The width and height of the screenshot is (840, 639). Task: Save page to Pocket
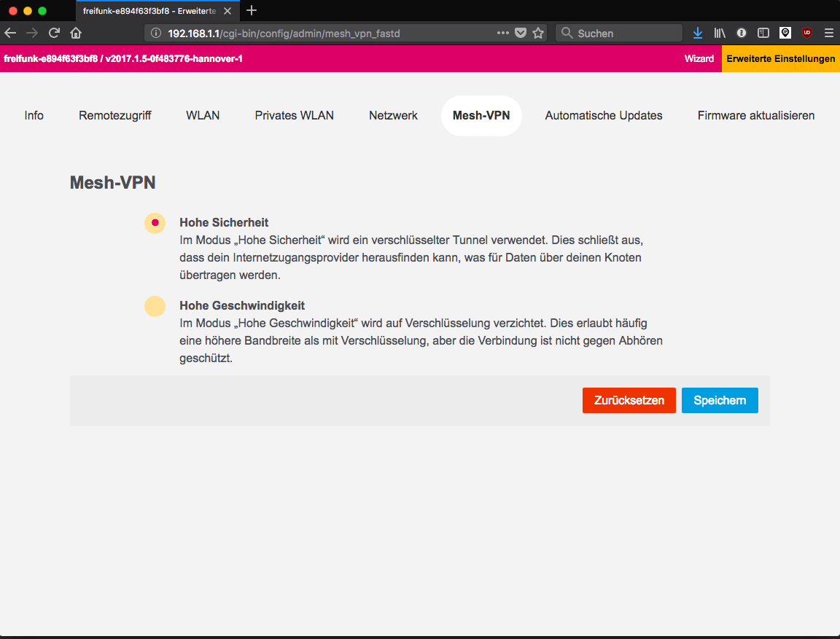tap(521, 33)
